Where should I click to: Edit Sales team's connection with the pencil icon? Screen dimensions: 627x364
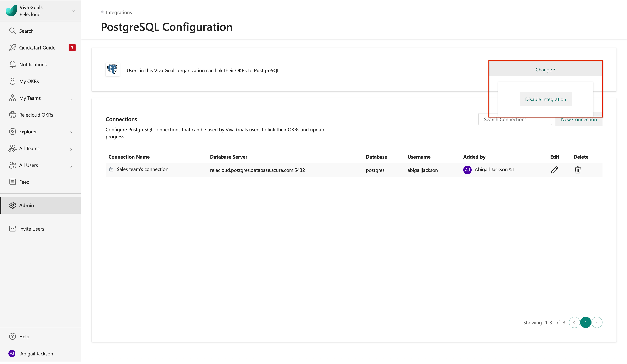[x=554, y=170]
